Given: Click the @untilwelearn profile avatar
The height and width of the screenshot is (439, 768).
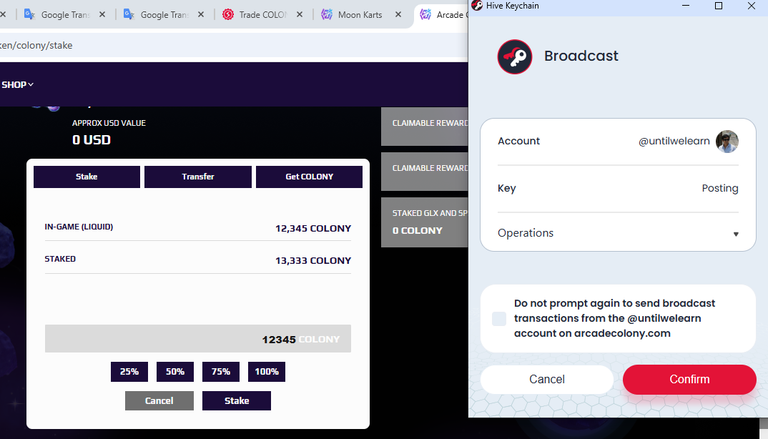Looking at the screenshot, I should (727, 141).
